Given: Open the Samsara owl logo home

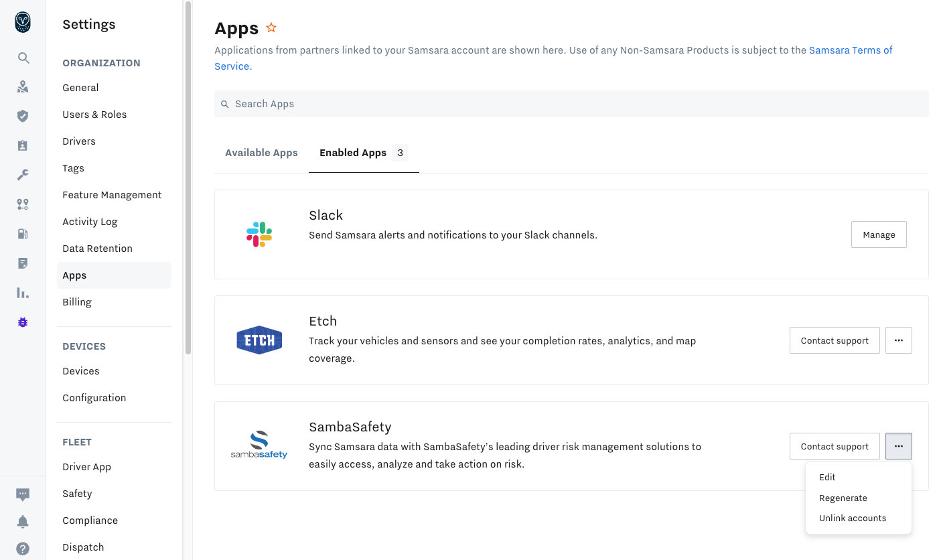Looking at the screenshot, I should 23,23.
